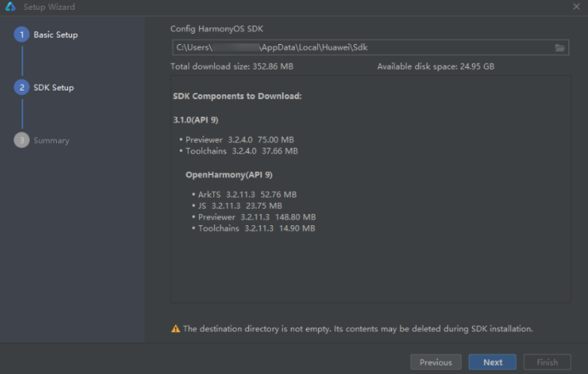Select the 3.1.0(API 9) heading
The width and height of the screenshot is (588, 374).
coord(196,120)
